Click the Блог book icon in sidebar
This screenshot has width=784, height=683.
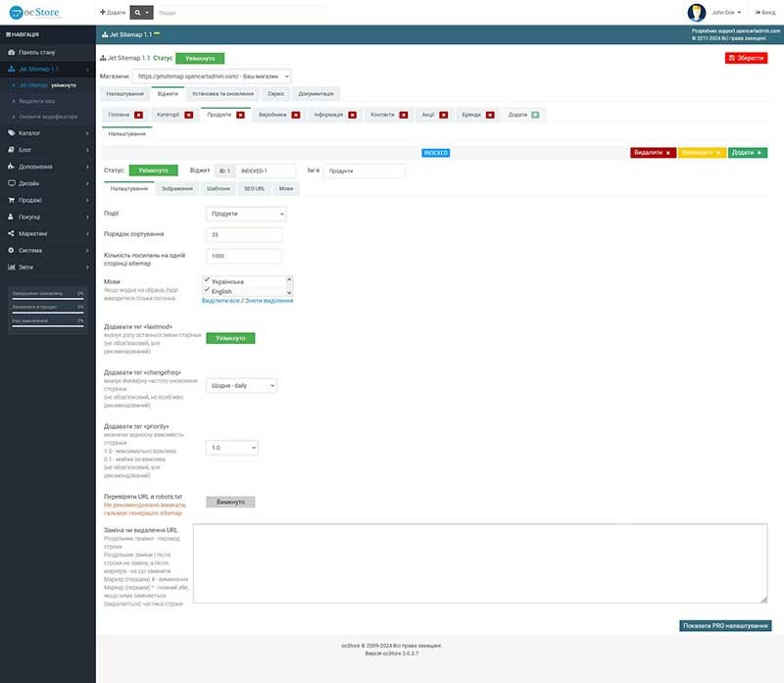tap(11, 150)
